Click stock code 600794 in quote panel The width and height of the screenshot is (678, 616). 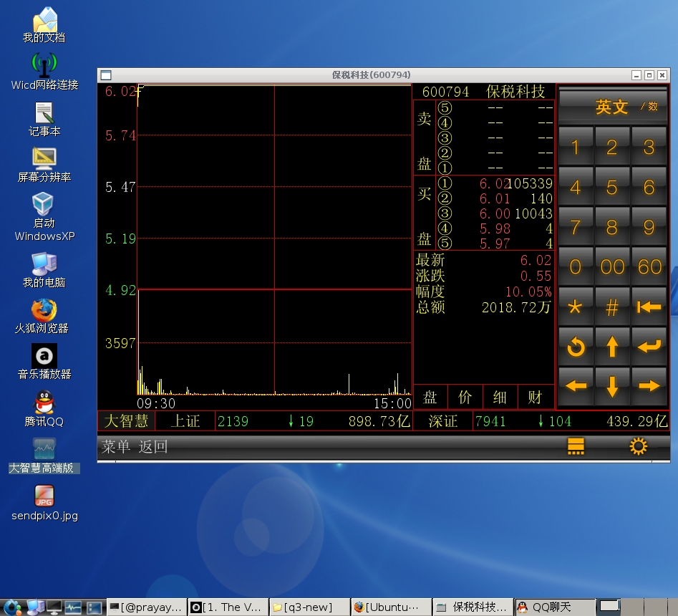[445, 92]
